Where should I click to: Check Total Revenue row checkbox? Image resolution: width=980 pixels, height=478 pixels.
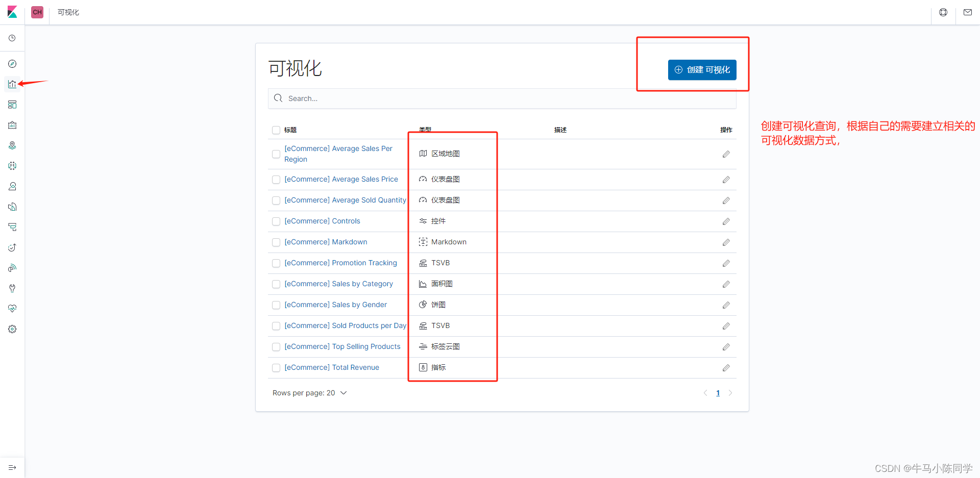click(276, 368)
